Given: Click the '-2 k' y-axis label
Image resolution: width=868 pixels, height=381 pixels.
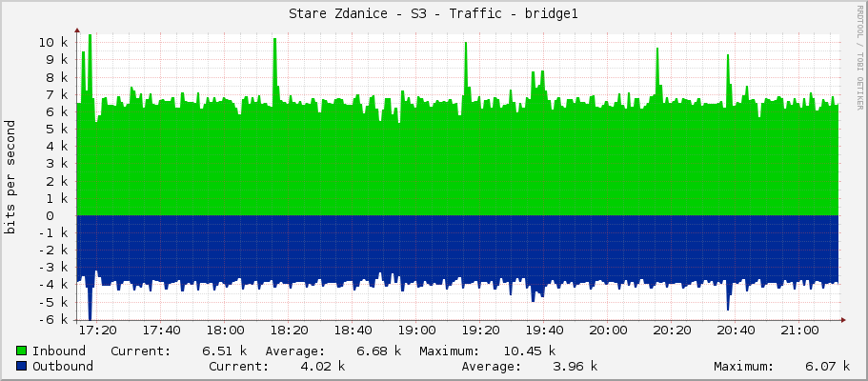Looking at the screenshot, I should tap(54, 251).
